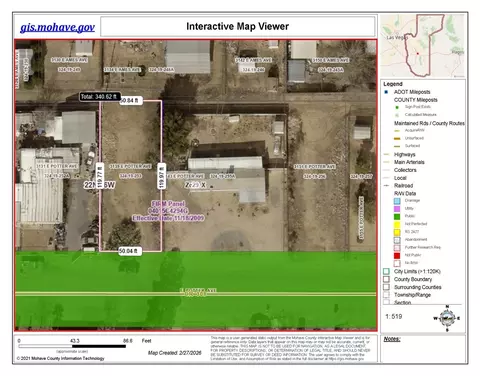The height and width of the screenshot is (376, 480).
Task: Click the FIRM Panel flood text
Action: coord(168,203)
